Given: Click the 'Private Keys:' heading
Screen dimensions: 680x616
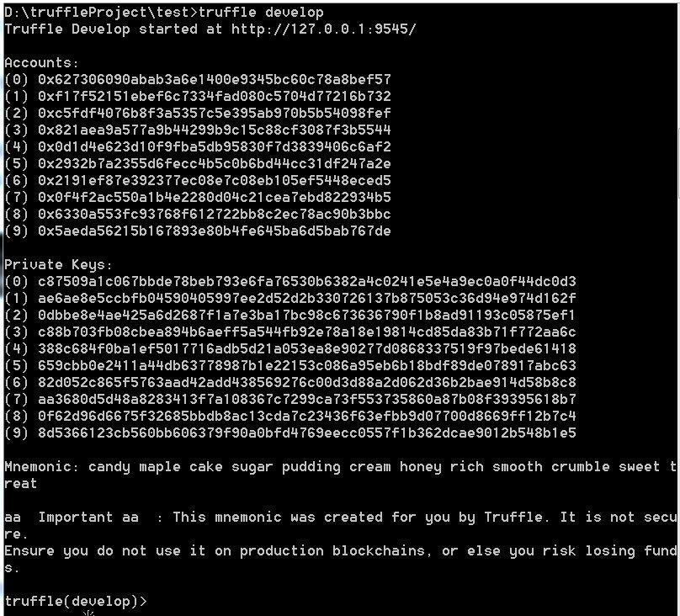Looking at the screenshot, I should pyautogui.click(x=59, y=265).
